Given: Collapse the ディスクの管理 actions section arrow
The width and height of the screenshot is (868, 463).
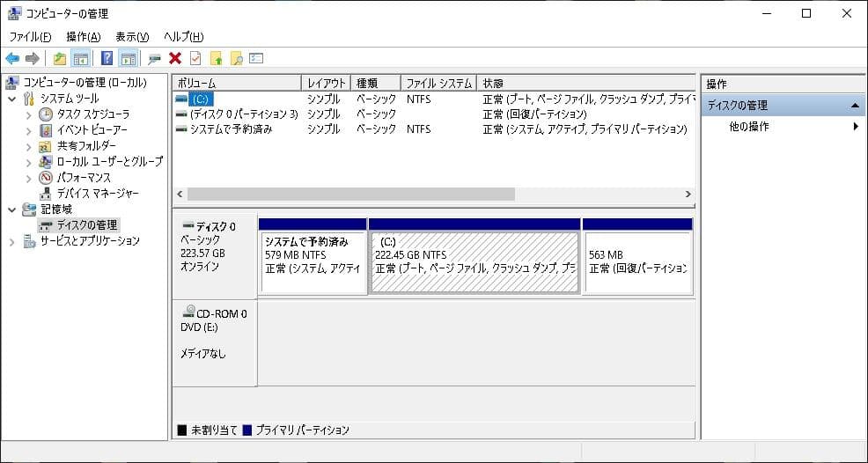Looking at the screenshot, I should point(855,106).
